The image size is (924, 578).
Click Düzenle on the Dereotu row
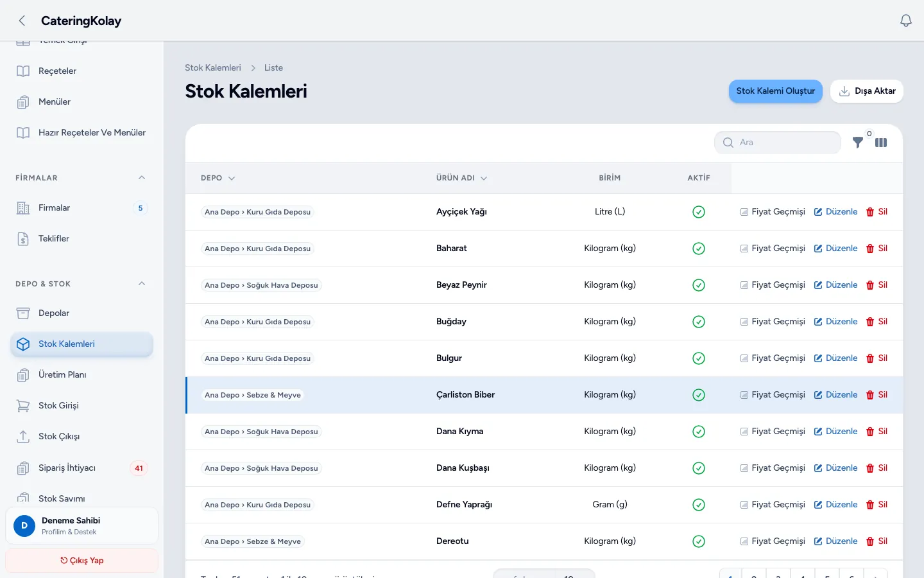coord(836,541)
